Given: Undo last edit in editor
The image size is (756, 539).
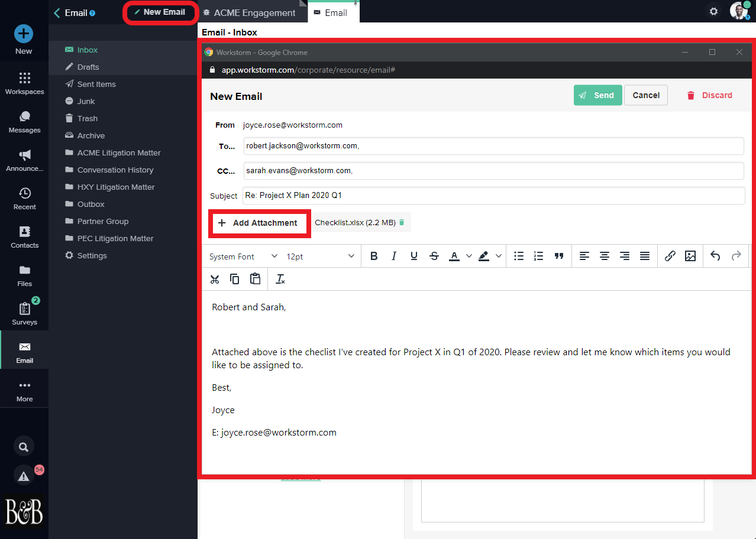Looking at the screenshot, I should [x=715, y=256].
